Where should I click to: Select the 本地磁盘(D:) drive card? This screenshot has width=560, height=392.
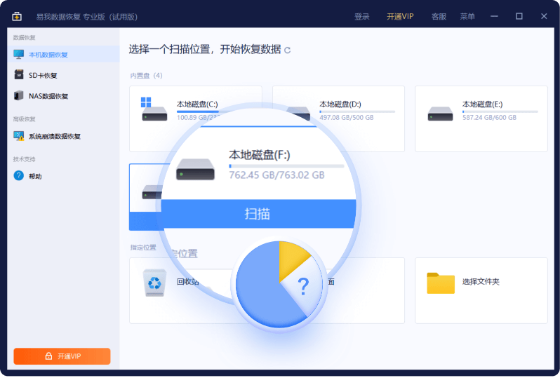pyautogui.click(x=338, y=119)
